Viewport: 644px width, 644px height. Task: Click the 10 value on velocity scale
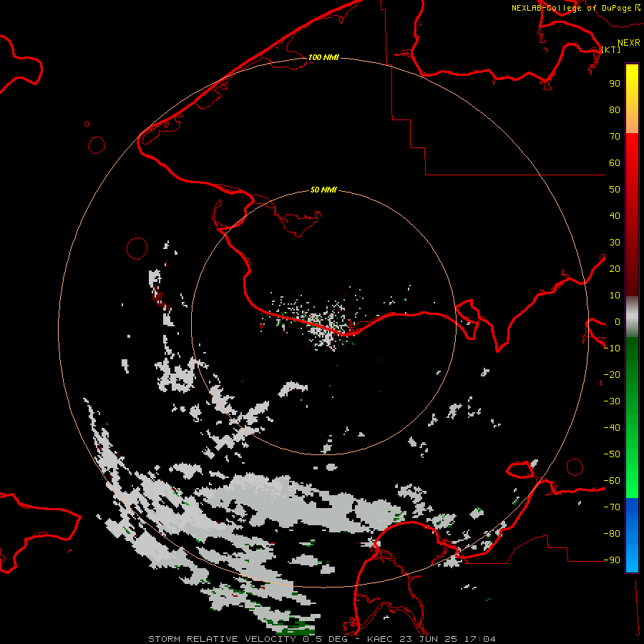[x=615, y=296]
